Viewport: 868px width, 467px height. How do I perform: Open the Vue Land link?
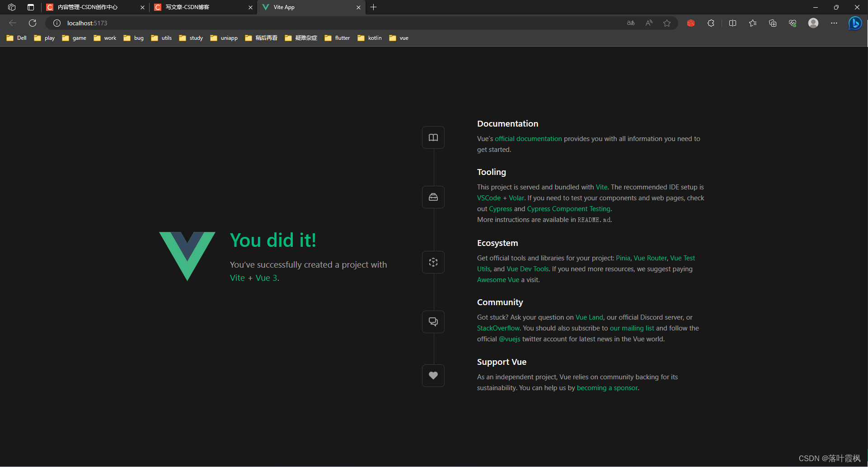[589, 317]
